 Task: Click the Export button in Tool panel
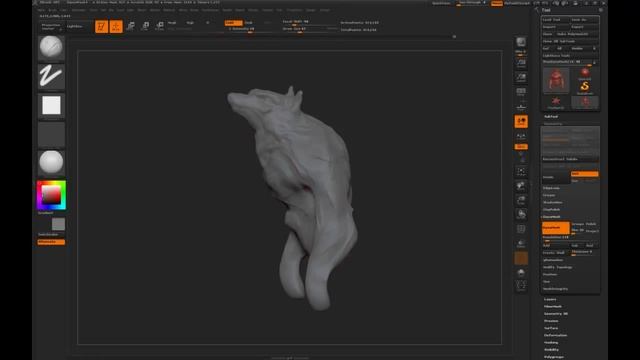pyautogui.click(x=584, y=27)
